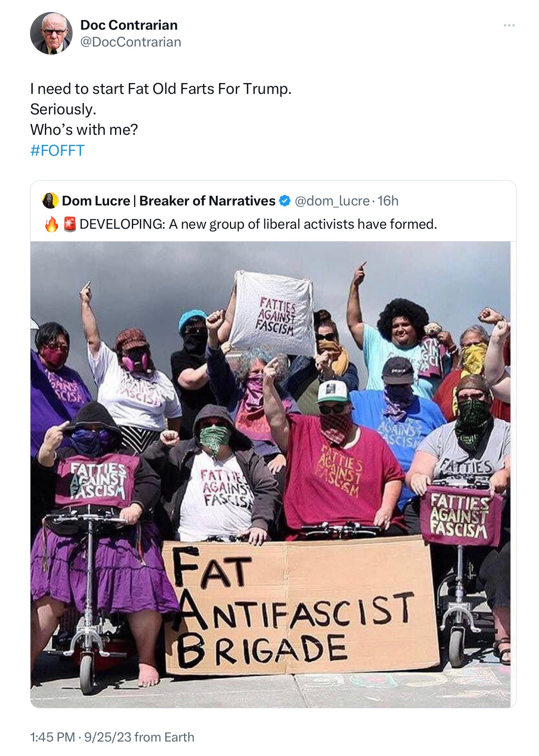Open the #FOFFT hashtag
539x756 pixels.
point(57,150)
